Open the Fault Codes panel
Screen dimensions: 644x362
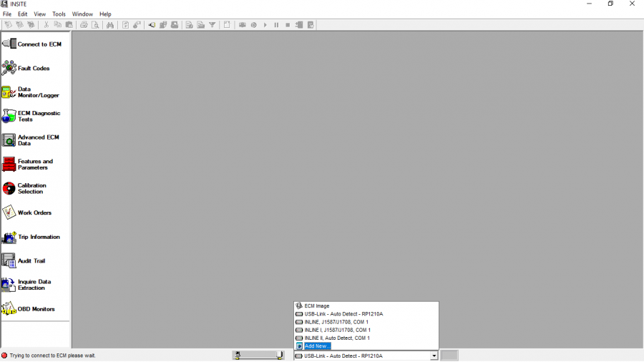(9, 68)
